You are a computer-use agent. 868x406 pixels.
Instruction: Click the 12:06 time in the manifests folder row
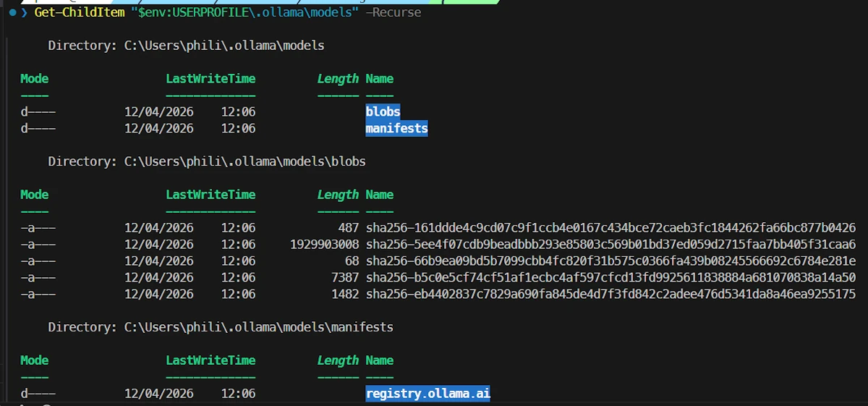[x=238, y=129]
